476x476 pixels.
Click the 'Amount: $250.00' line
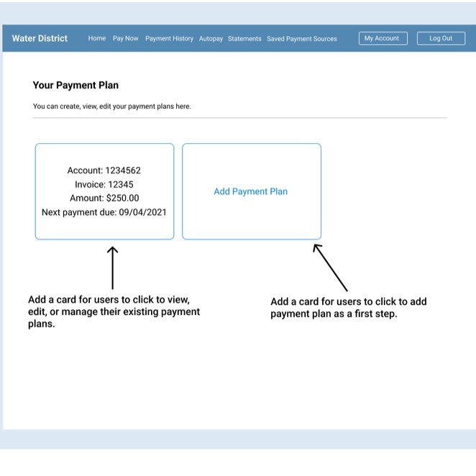(104, 198)
